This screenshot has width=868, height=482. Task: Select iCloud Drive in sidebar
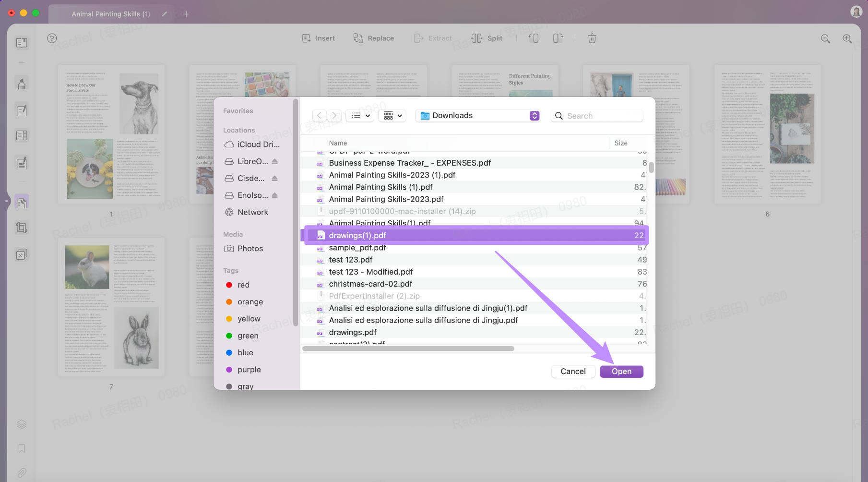click(x=252, y=144)
